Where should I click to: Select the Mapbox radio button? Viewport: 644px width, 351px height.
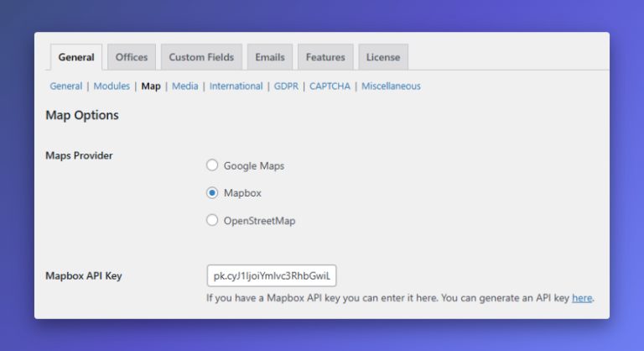pyautogui.click(x=212, y=192)
